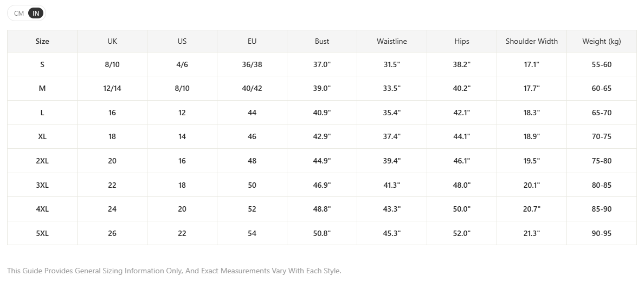Select the S size row label
Screen dimensions: 644x289
(x=42, y=64)
